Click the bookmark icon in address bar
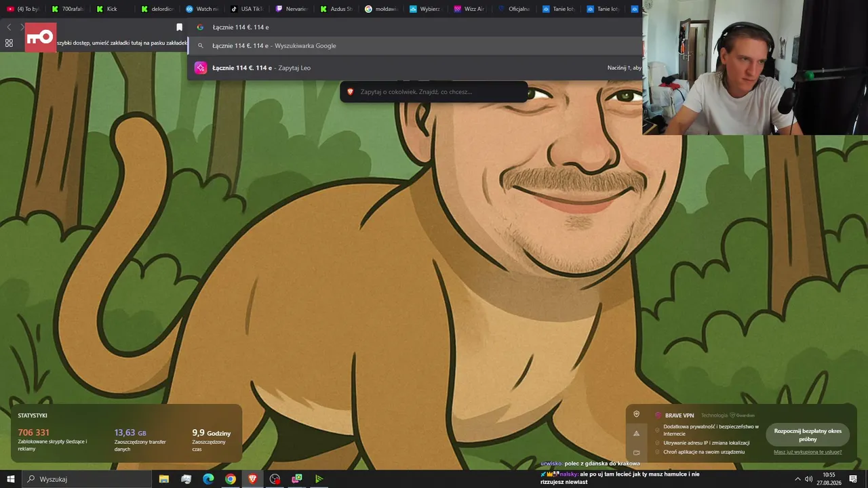 pyautogui.click(x=179, y=27)
